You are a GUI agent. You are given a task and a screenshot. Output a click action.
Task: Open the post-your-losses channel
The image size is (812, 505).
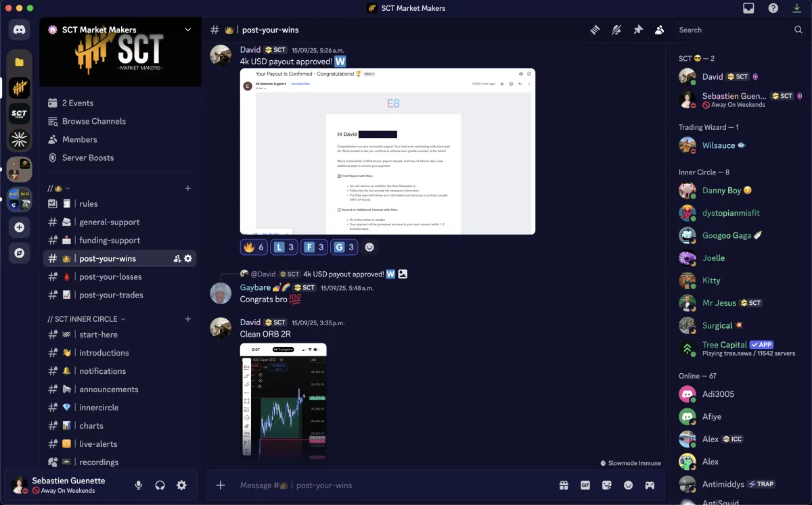(x=120, y=276)
